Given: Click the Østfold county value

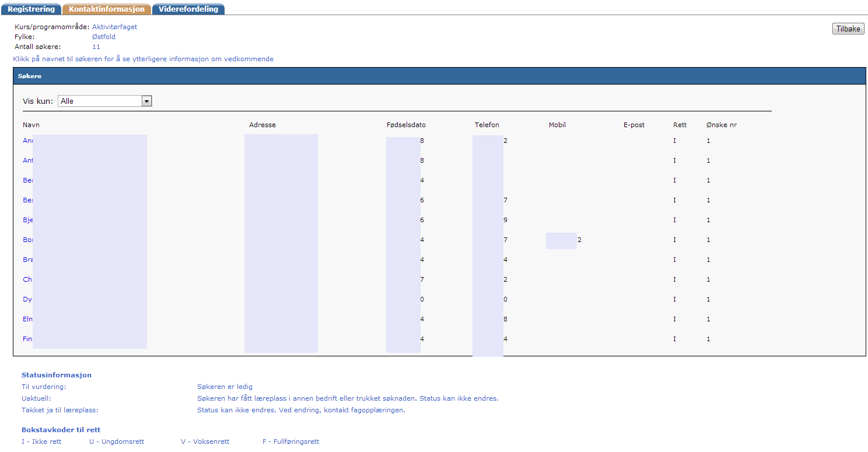Looking at the screenshot, I should click(x=104, y=37).
